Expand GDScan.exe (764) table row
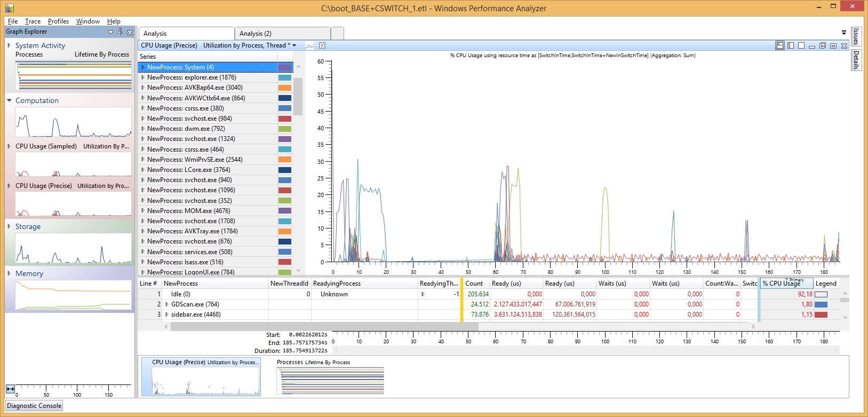 click(166, 304)
